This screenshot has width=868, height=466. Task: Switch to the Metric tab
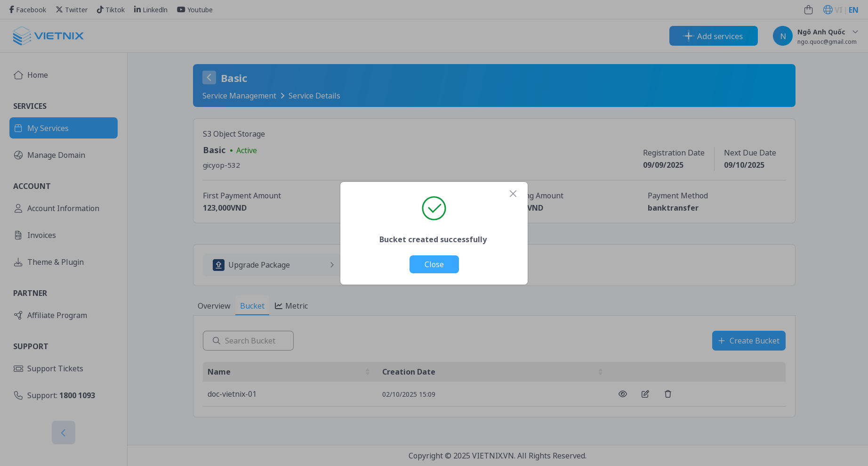point(291,306)
